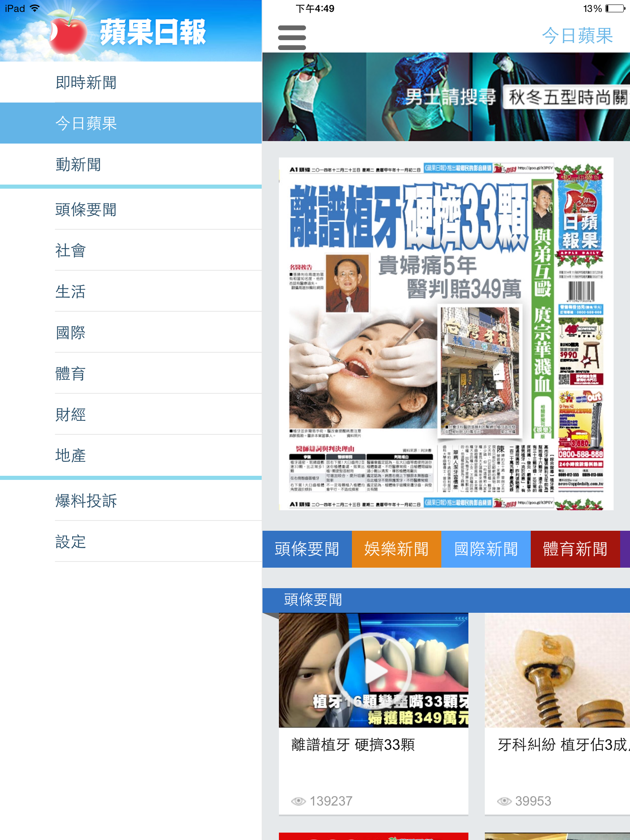Screen dimensions: 630x840
Task: Open 爆料投訴 in the sidebar
Action: click(x=131, y=501)
